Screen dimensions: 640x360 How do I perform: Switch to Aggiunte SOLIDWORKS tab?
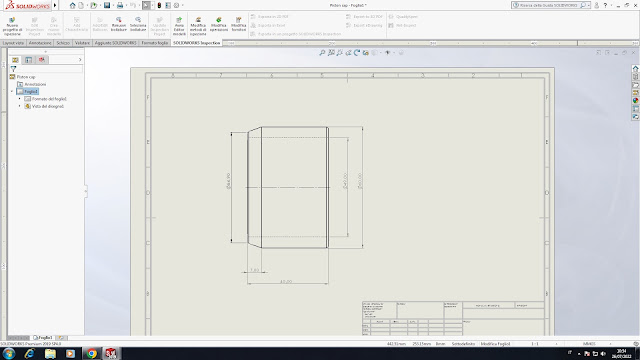tap(116, 43)
